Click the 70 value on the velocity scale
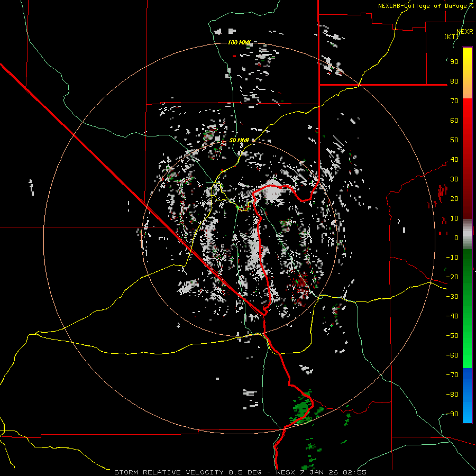The height and width of the screenshot is (476, 476). click(454, 101)
